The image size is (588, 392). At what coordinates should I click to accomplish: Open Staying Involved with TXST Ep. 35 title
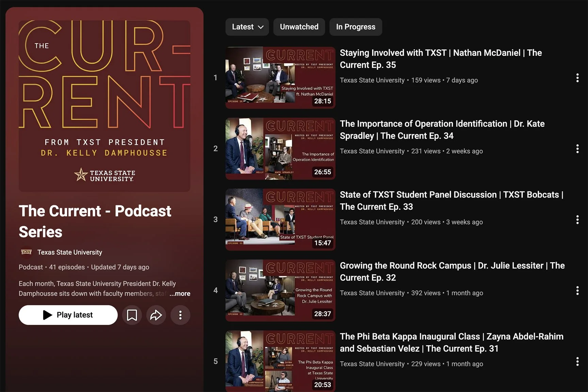click(x=441, y=59)
